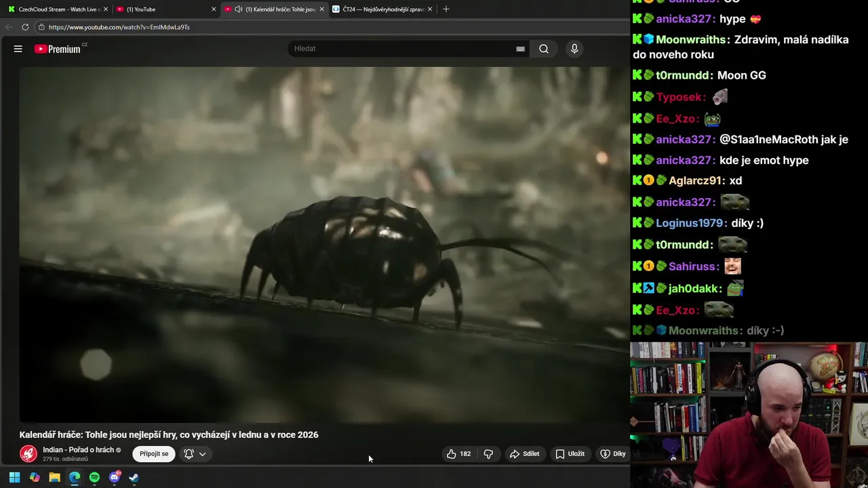Start voice search with the microphone
Image resolution: width=868 pixels, height=488 pixels.
574,49
